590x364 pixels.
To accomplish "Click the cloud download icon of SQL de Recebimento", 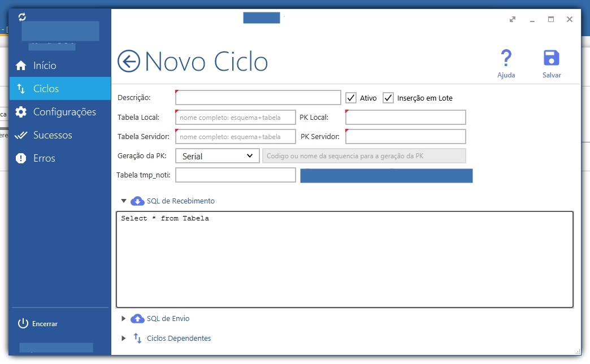I will point(137,201).
